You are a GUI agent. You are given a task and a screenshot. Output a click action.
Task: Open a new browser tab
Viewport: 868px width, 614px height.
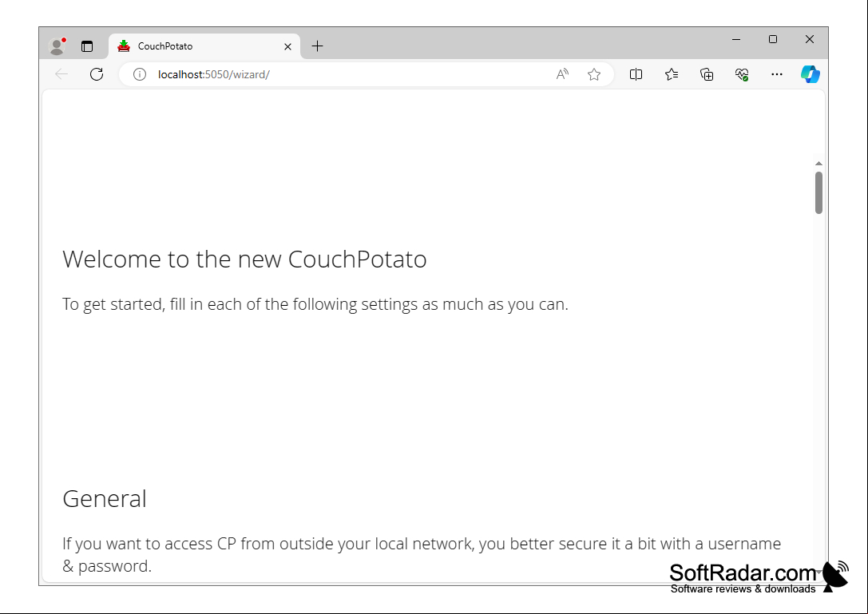[x=317, y=46]
